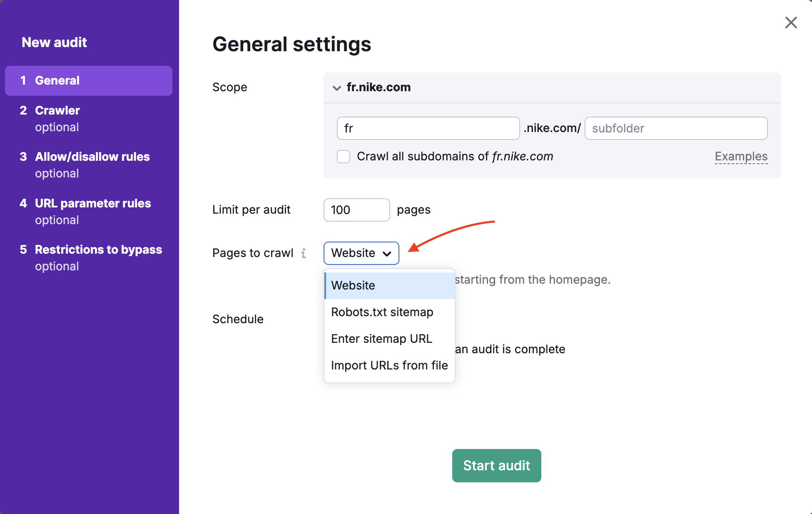This screenshot has height=514, width=812.
Task: Select Robots.txt sitemap as pages source
Action: 382,312
